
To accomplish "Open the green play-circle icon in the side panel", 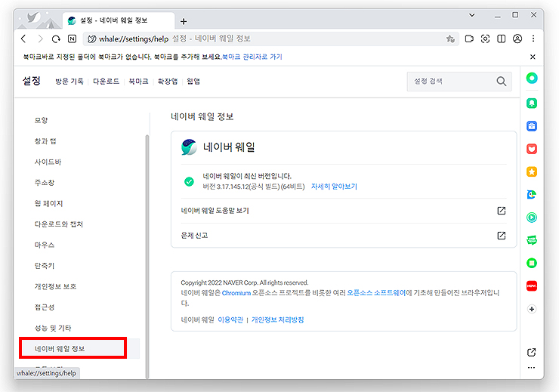I will (x=532, y=218).
